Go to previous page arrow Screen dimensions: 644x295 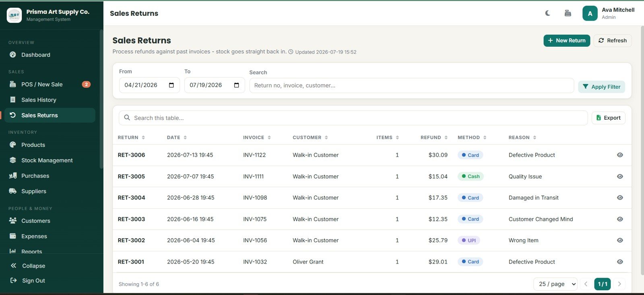(x=586, y=284)
